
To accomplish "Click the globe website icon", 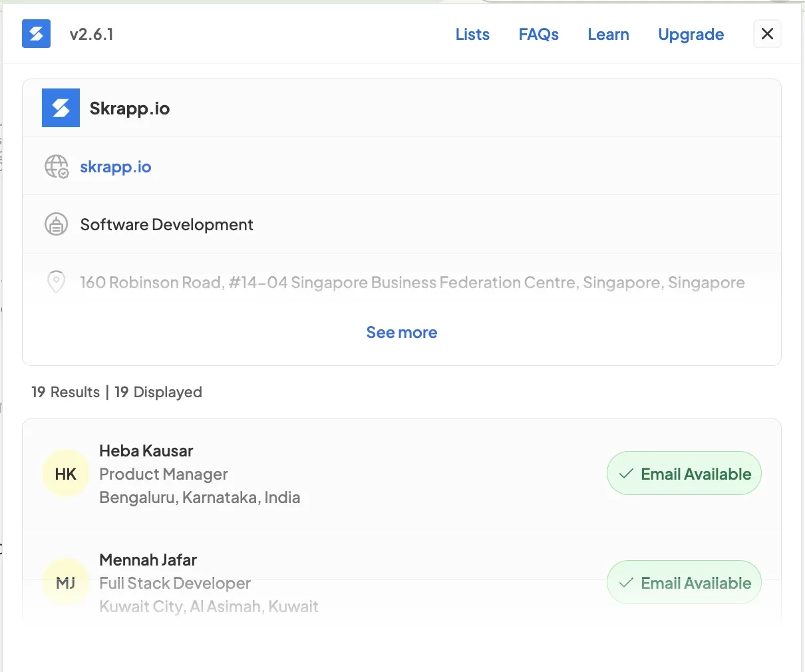I will [57, 166].
